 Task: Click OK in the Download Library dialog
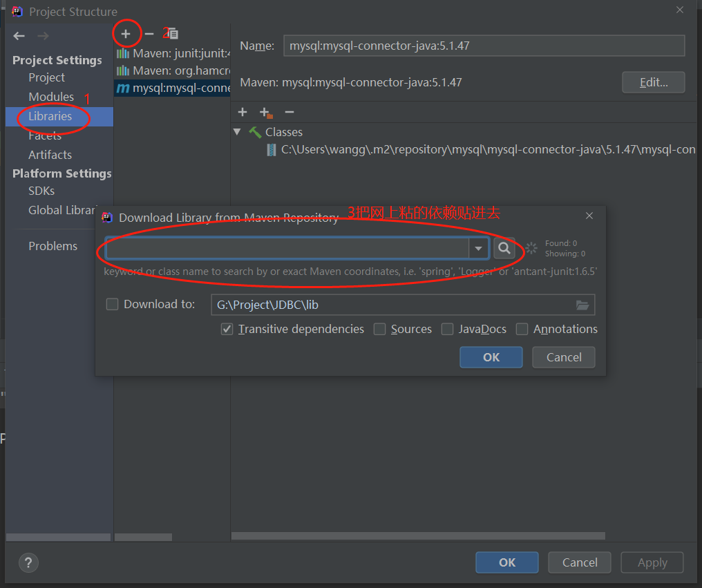491,357
